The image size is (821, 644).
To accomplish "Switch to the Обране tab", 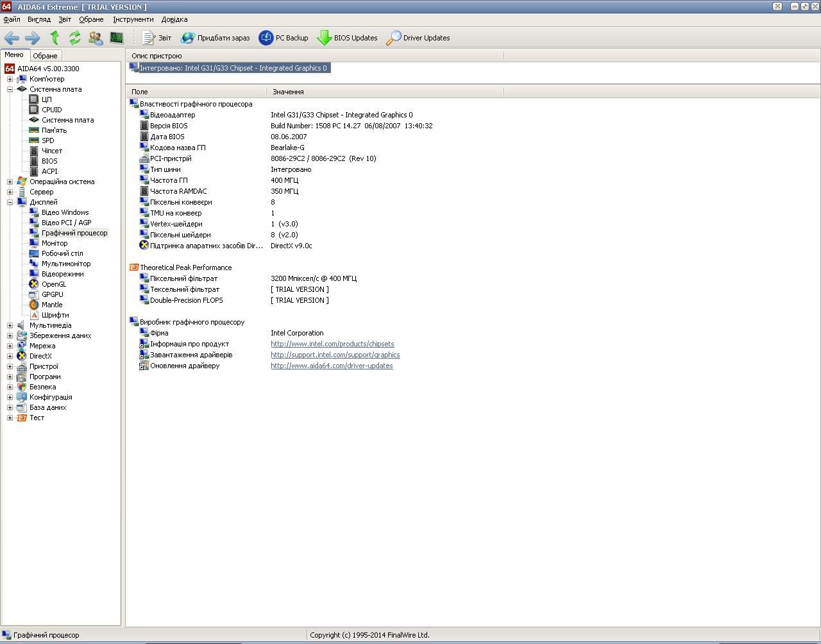I will tap(45, 56).
